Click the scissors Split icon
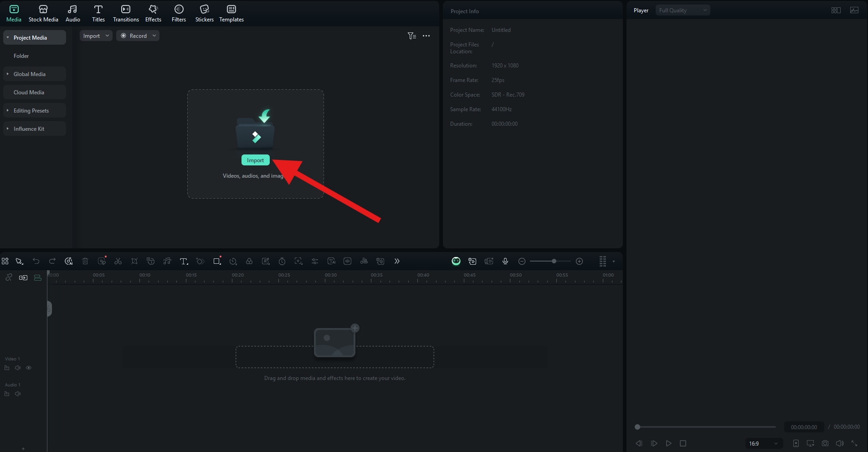 (118, 261)
